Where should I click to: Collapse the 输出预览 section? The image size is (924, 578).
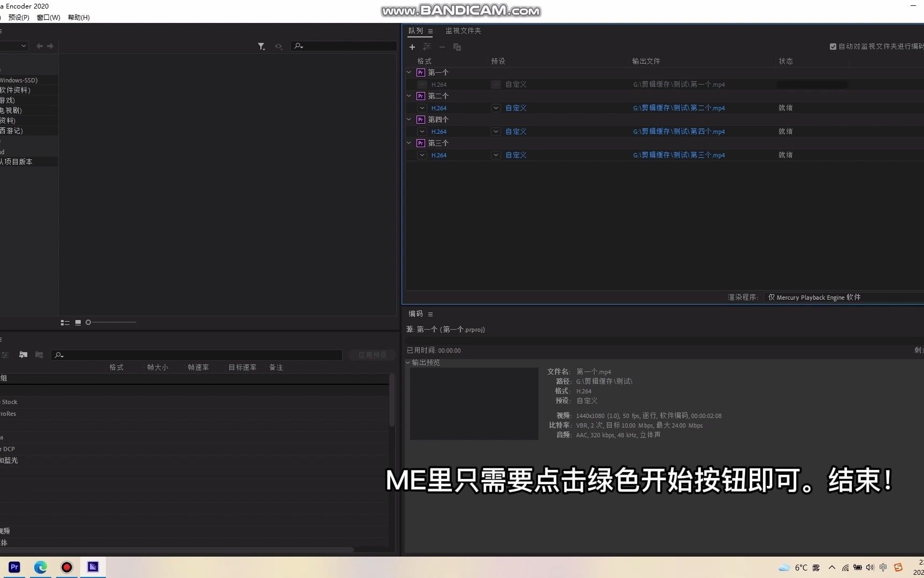[x=408, y=363]
